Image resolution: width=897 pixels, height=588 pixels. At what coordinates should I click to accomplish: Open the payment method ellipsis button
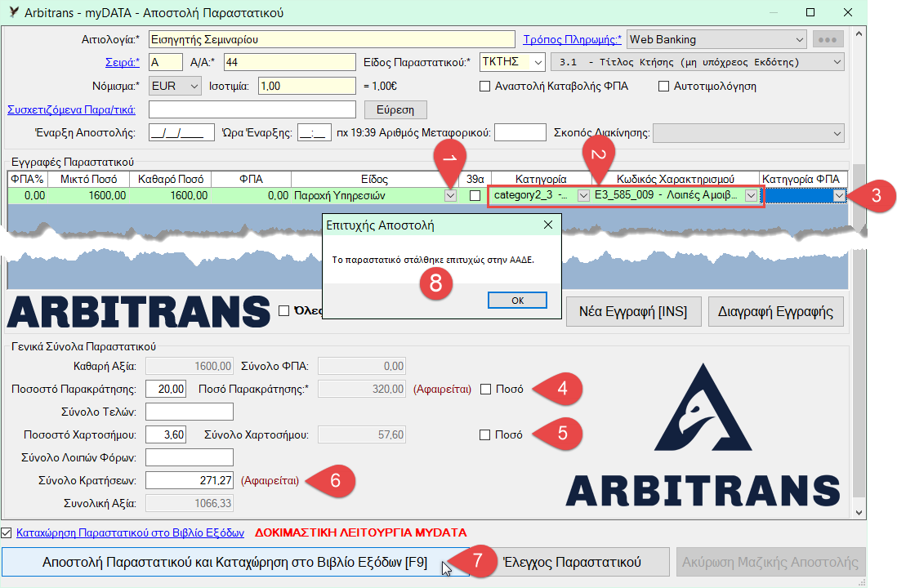click(x=828, y=39)
